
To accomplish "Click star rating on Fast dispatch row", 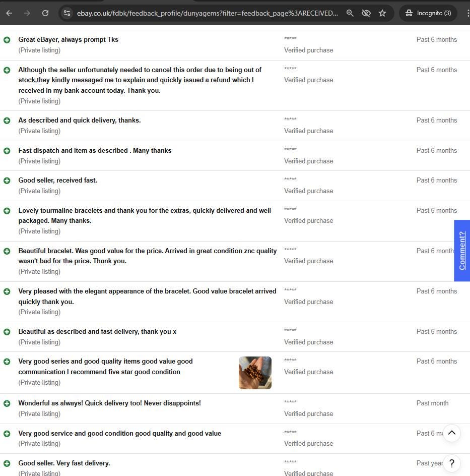I will click(x=290, y=149).
